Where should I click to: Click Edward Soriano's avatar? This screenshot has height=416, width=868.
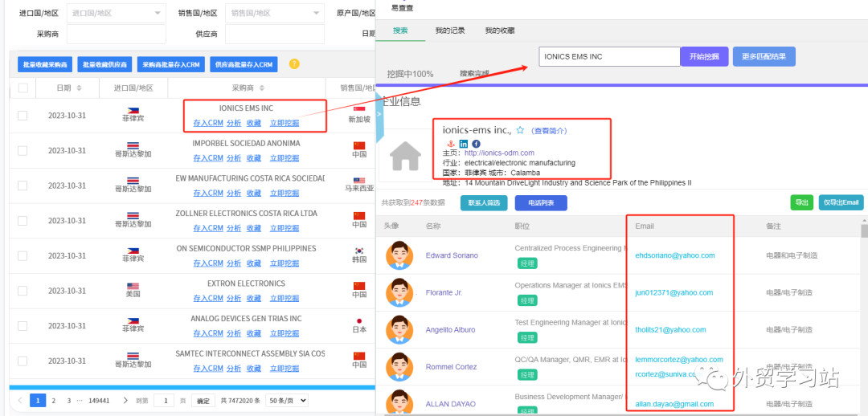[x=399, y=255]
